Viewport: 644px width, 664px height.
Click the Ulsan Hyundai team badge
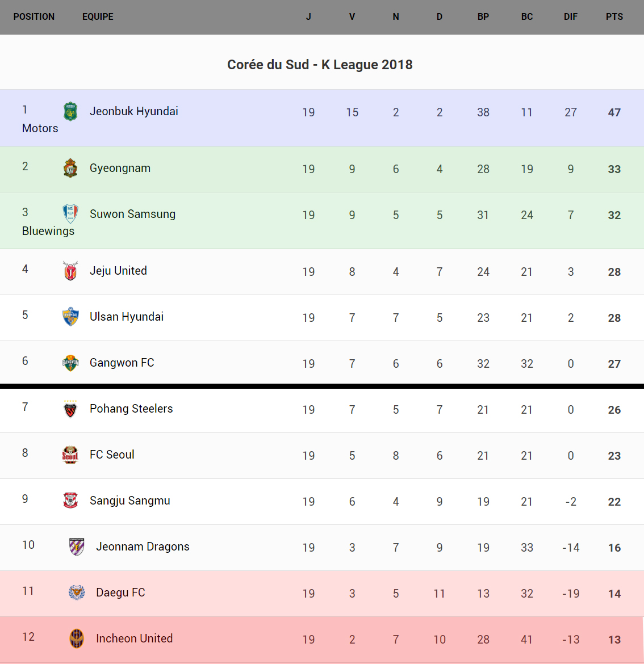[70, 317]
